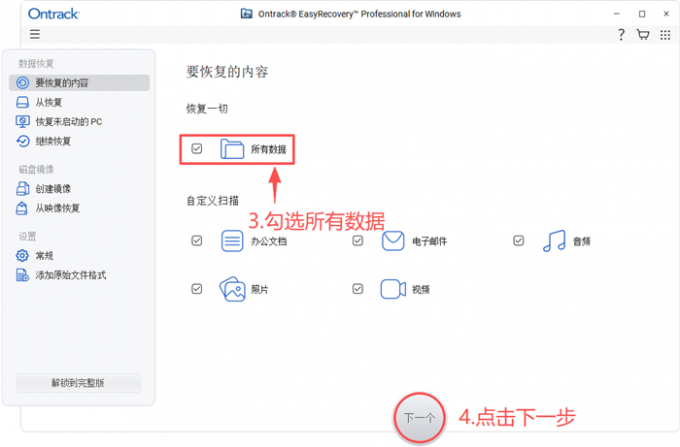Click the 照片 label
This screenshot has height=447, width=680.
(x=259, y=290)
